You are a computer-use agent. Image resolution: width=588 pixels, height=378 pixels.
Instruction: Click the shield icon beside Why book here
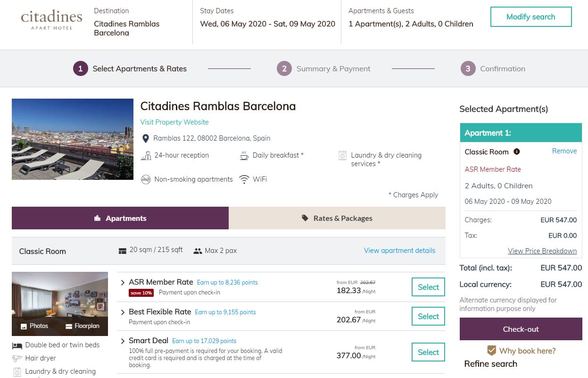click(x=491, y=351)
